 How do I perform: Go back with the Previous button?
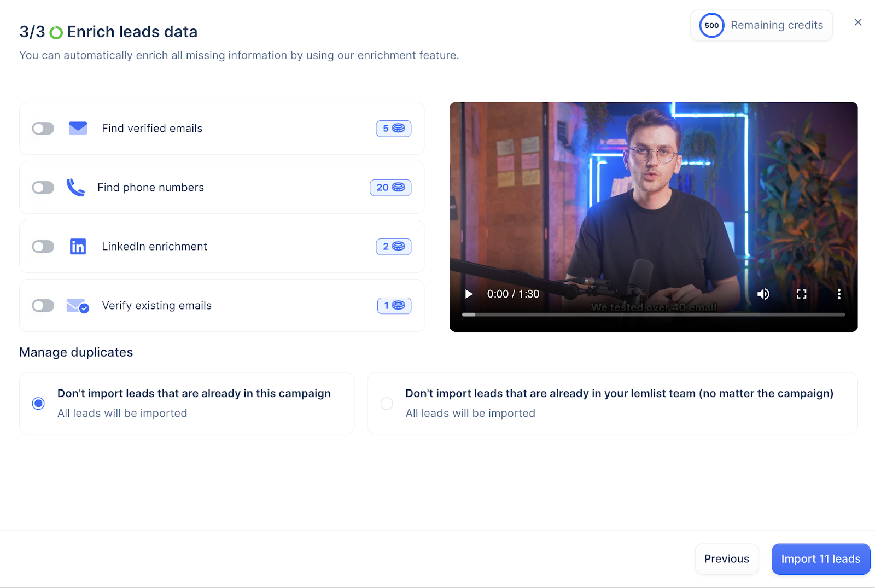coord(726,559)
